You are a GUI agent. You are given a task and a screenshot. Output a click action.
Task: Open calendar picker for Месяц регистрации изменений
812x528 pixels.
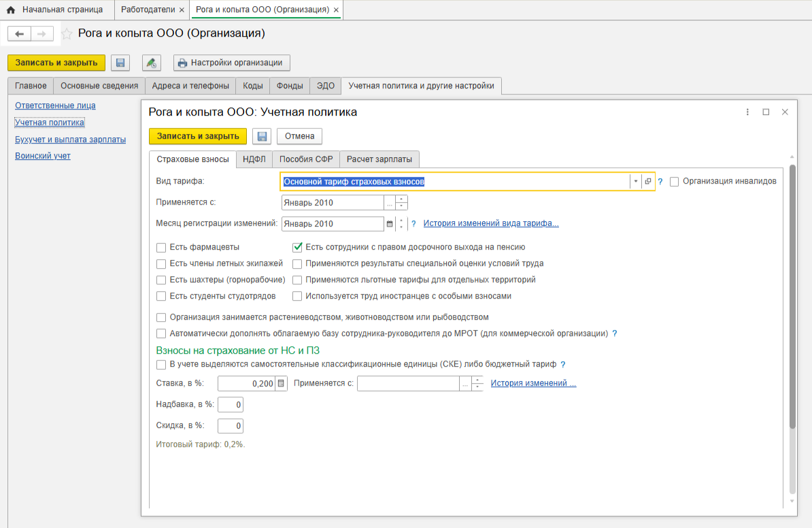pyautogui.click(x=390, y=224)
